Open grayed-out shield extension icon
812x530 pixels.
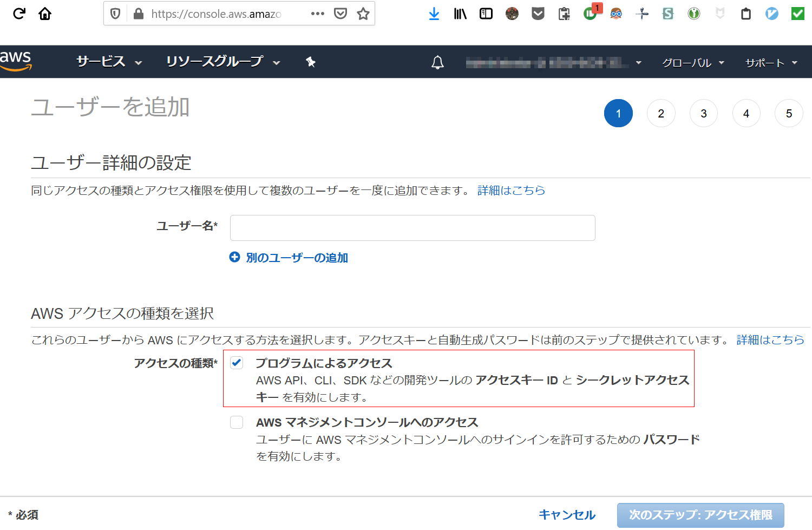coord(720,14)
